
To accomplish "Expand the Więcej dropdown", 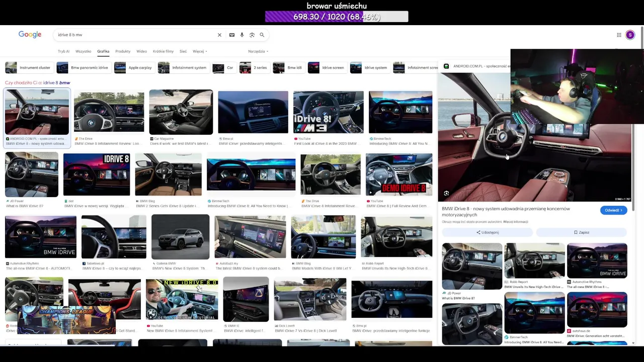I will tap(200, 51).
